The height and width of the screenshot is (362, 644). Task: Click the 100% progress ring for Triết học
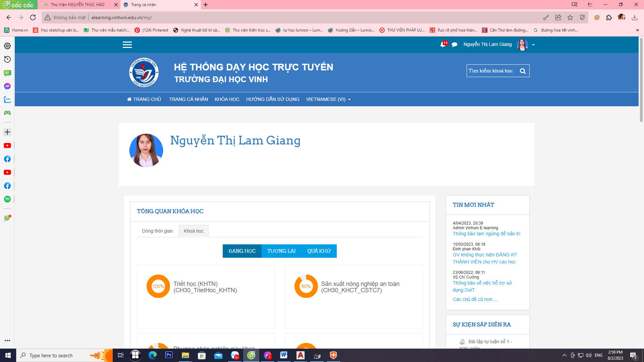pyautogui.click(x=158, y=286)
